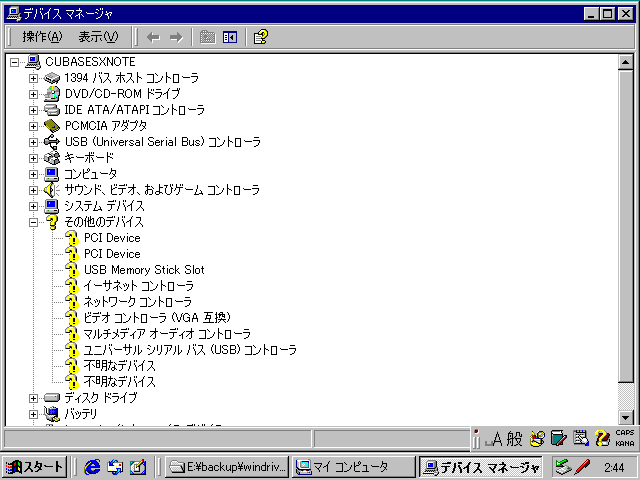The width and height of the screenshot is (640, 480).
Task: Expand ディスク ドライブ node
Action: tap(33, 398)
